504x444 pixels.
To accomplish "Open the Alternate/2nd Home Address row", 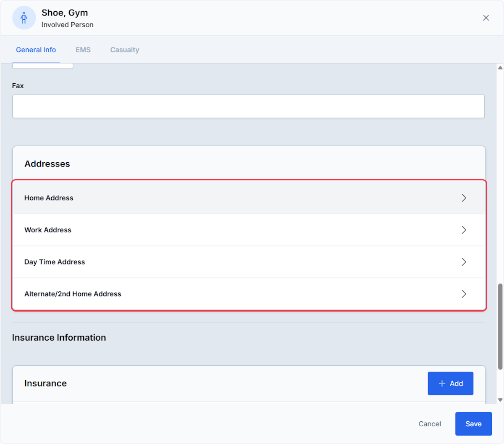I will tap(249, 294).
